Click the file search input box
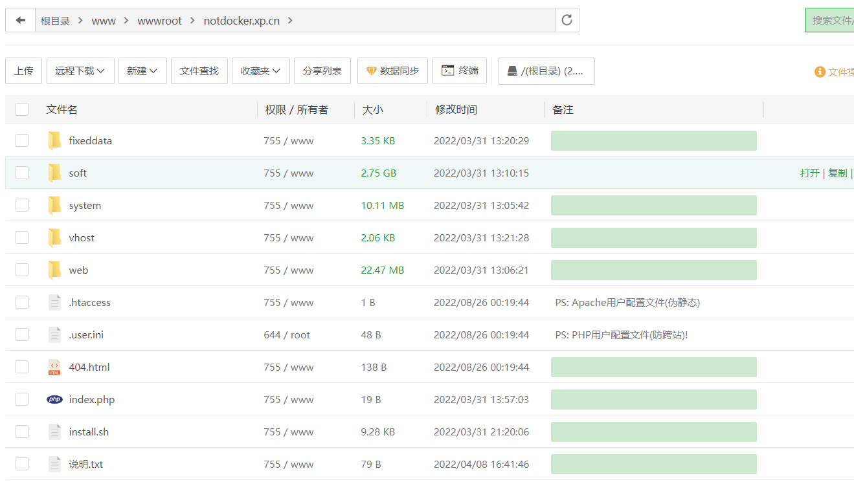Screen dimensions: 854x504 (832, 20)
